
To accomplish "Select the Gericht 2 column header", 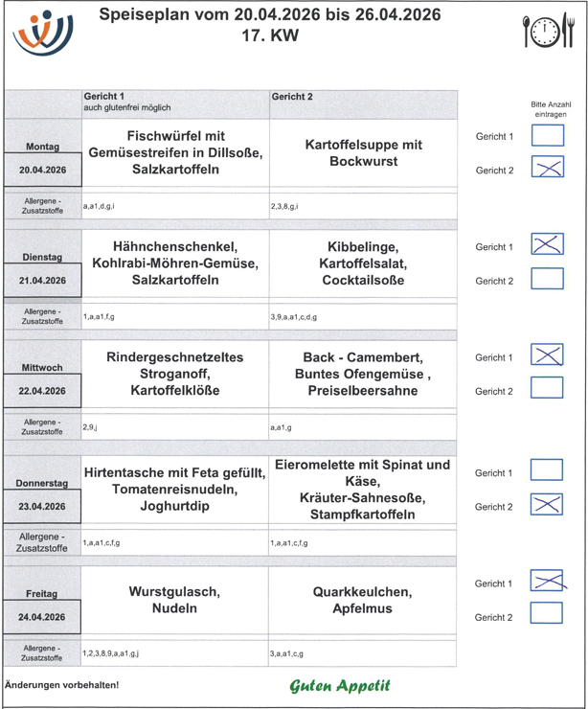I will coord(292,97).
